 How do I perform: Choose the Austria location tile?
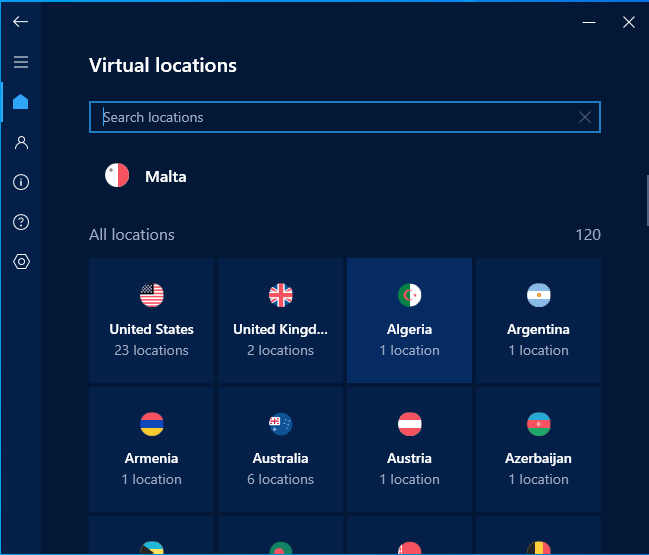pos(409,449)
